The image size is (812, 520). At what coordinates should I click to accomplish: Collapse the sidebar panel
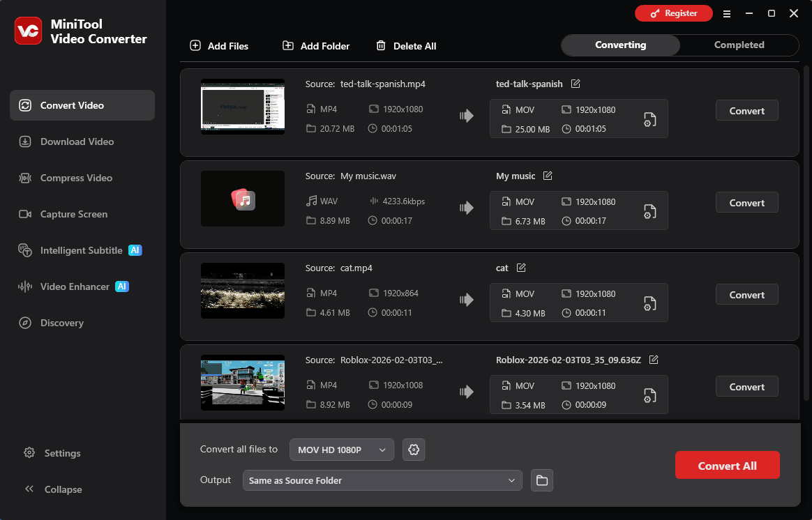(53, 489)
